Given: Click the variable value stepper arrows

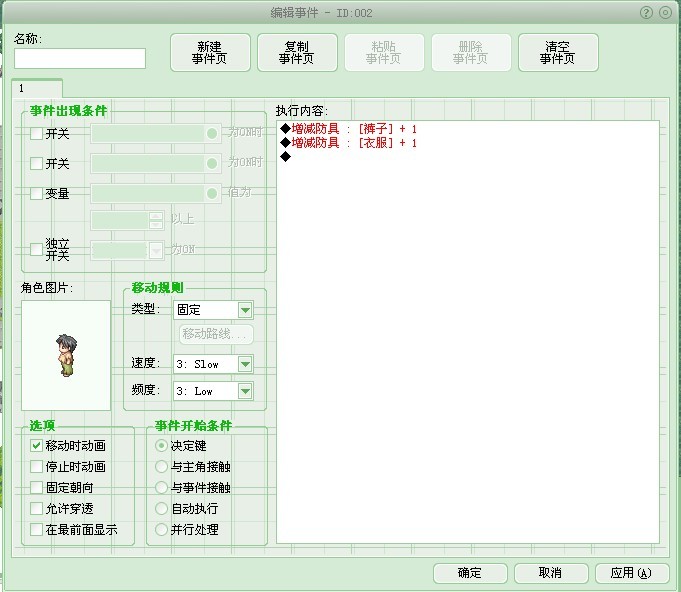Looking at the screenshot, I should click(x=156, y=220).
